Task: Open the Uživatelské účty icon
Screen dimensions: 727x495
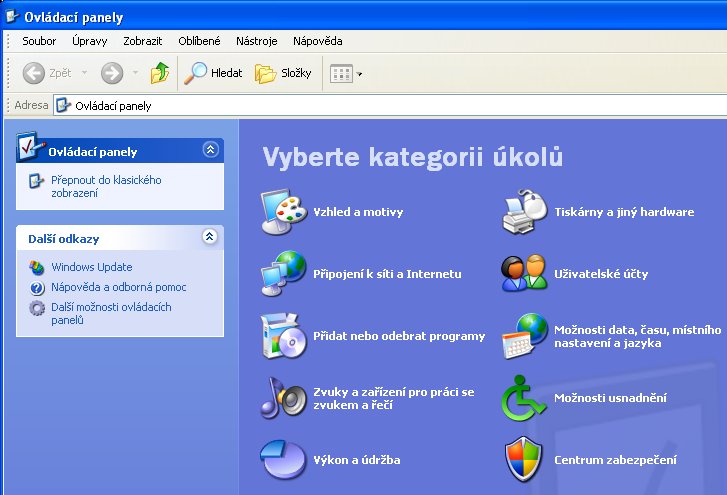Action: [x=524, y=274]
